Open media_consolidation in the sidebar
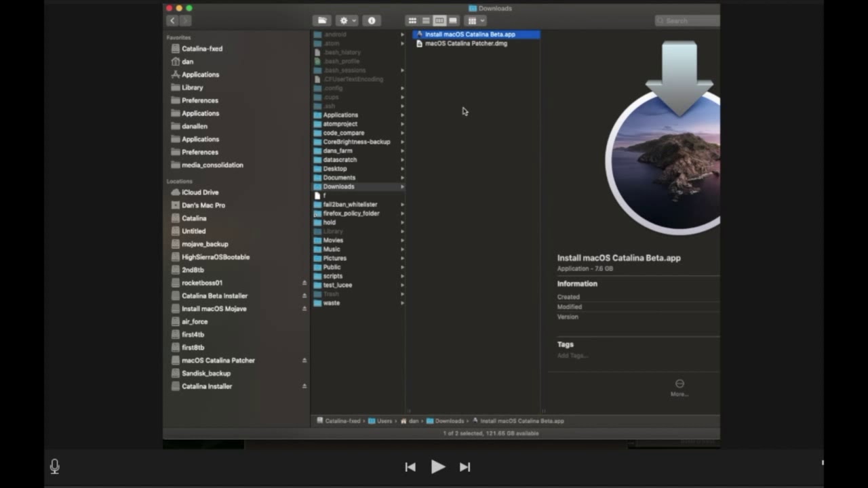 tap(212, 165)
